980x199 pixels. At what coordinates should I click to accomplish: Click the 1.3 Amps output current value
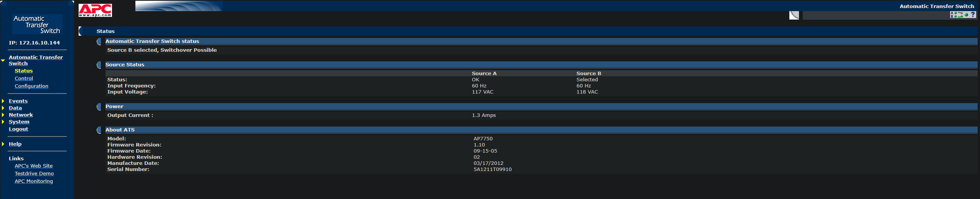coord(484,115)
